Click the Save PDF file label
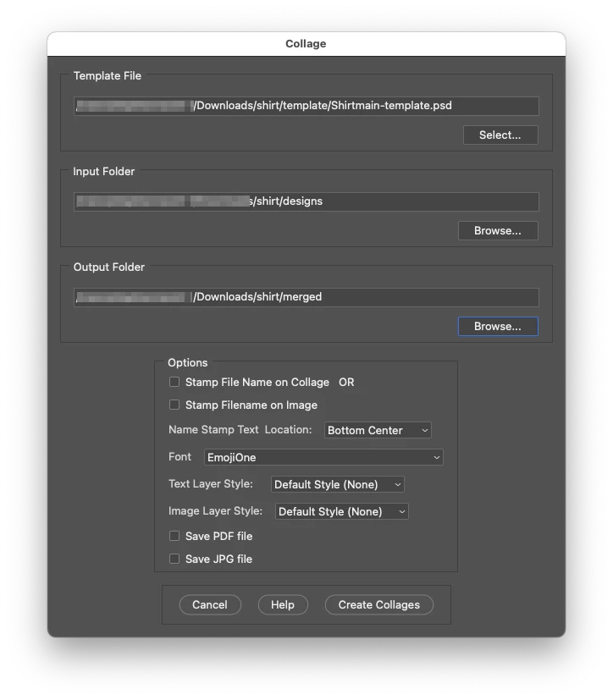Viewport: 613px width, 700px height. (x=218, y=536)
